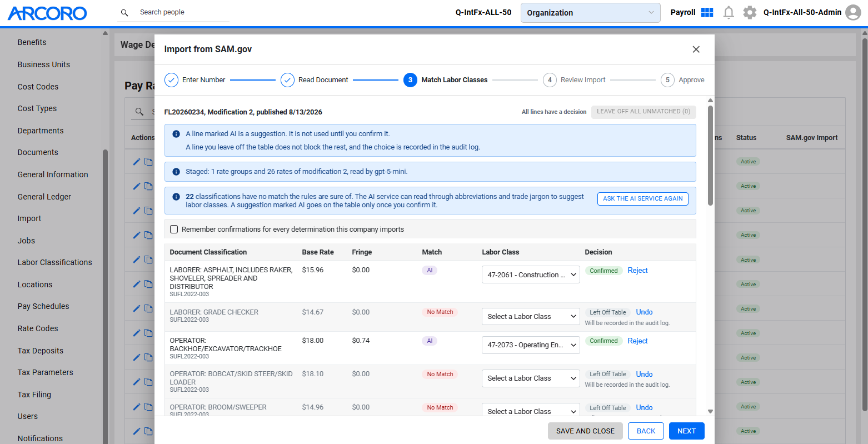This screenshot has height=444, width=868.
Task: Open the 47-2073 Operating En... labor class dropdown
Action: pyautogui.click(x=531, y=345)
